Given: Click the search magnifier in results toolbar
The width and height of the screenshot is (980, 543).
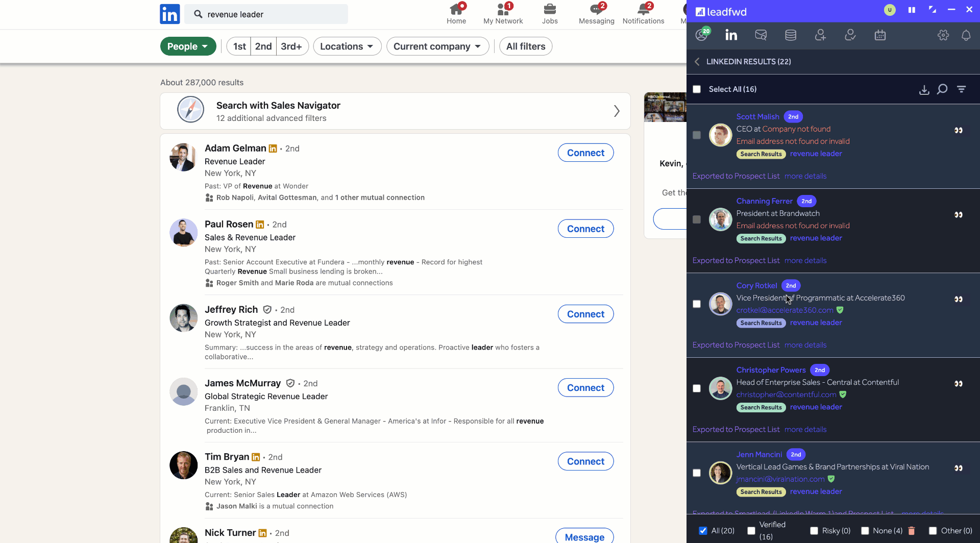Looking at the screenshot, I should click(942, 89).
